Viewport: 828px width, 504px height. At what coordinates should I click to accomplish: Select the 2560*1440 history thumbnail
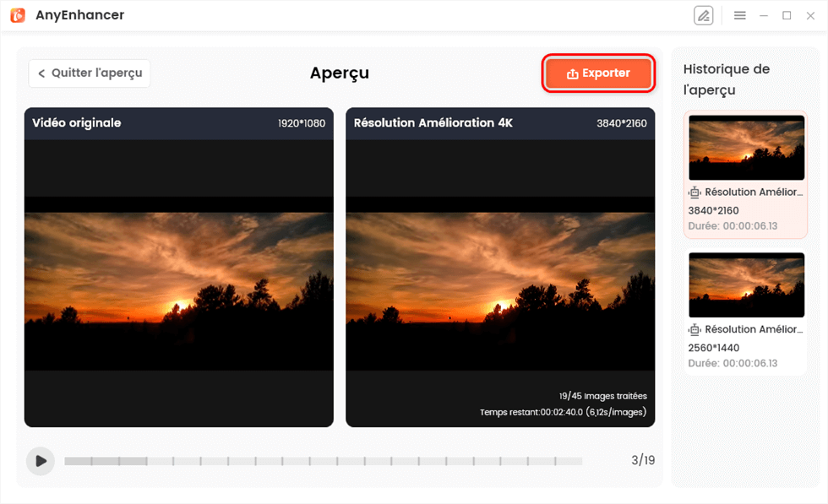[x=746, y=285]
